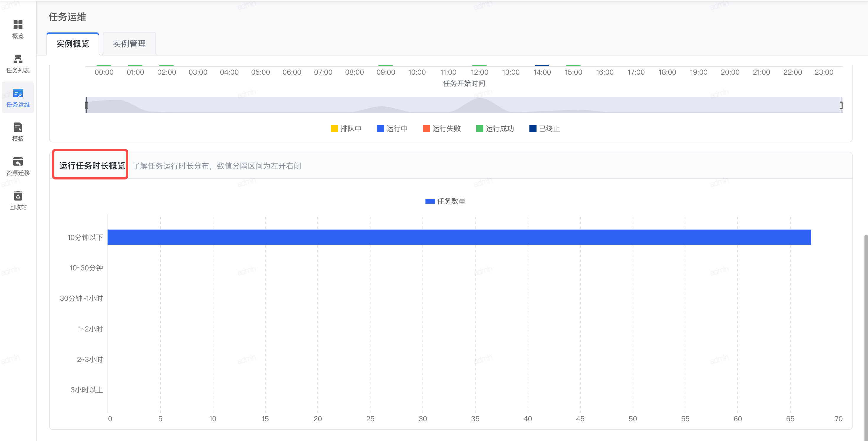Viewport: 868px width, 441px height.
Task: Click the 运行任务时长概览 heading
Action: 92,166
